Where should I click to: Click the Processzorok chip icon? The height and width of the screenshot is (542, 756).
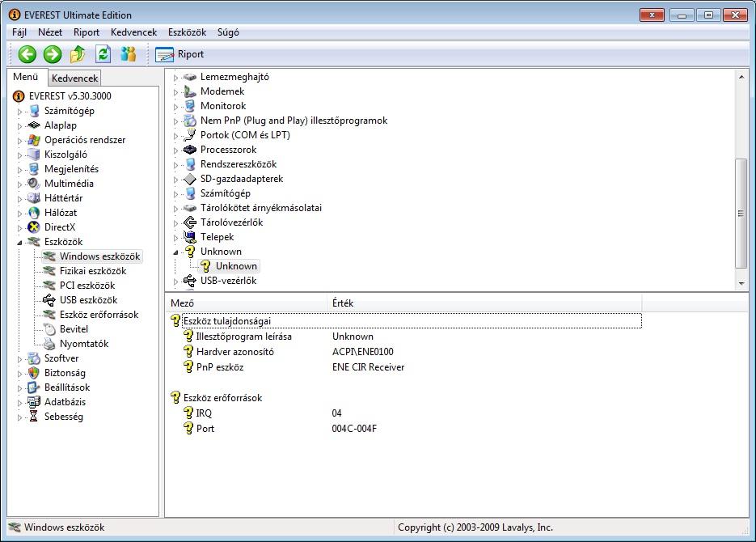click(x=190, y=150)
